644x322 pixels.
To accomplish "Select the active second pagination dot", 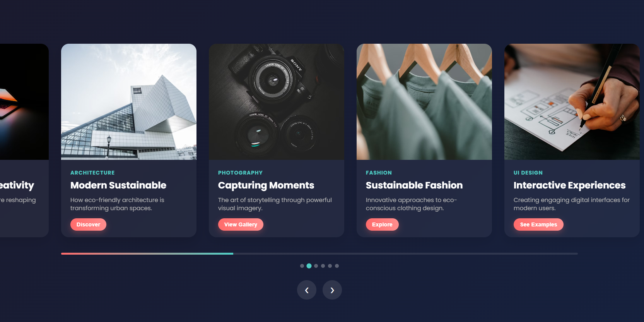I will (x=309, y=266).
